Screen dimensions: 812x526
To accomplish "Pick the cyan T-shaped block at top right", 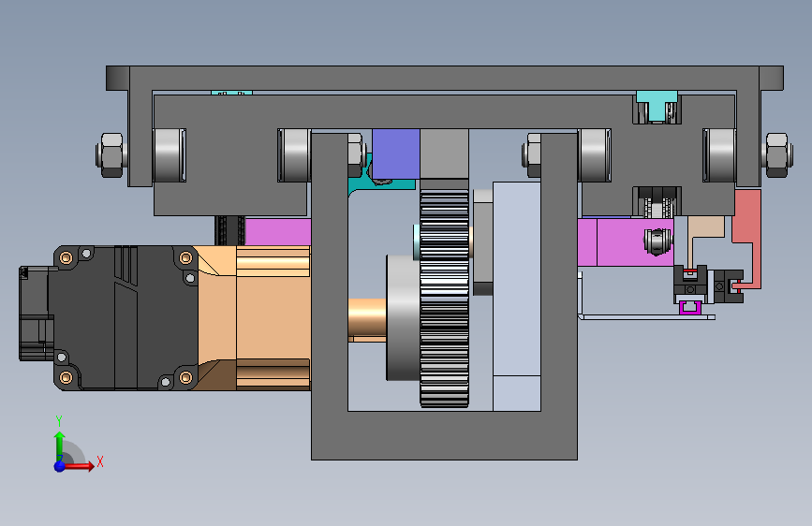I will (657, 106).
